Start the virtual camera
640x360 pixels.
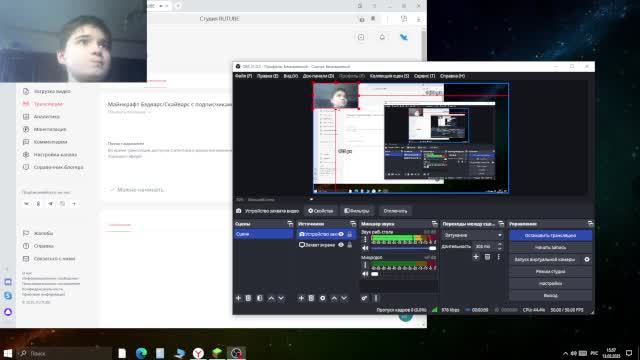click(545, 260)
